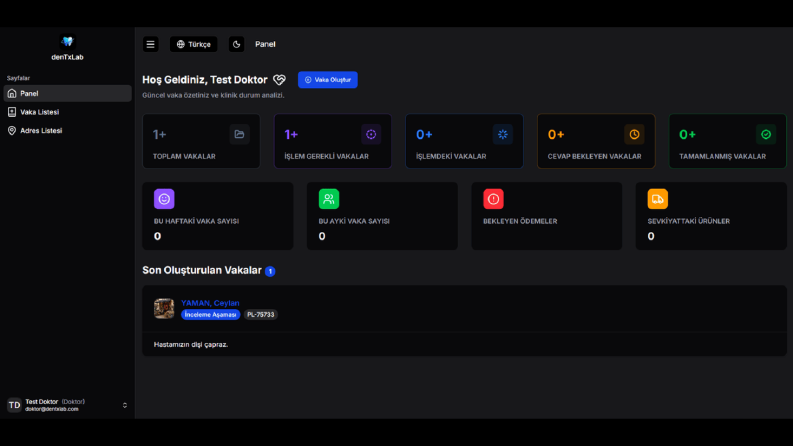Click the Panel breadcrumb title in header
The image size is (793, 446).
[265, 44]
